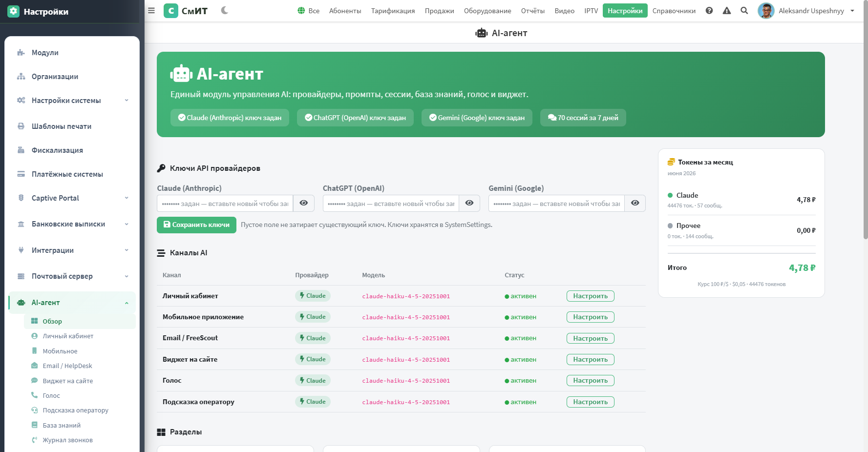Click the ChatGPT (OpenAI) key input field
Viewport: 868px width, 452px height.
(x=391, y=204)
